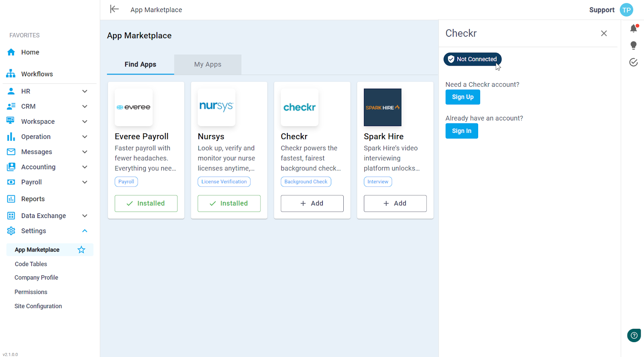
Task: Click the Background Check tag
Action: [306, 182]
